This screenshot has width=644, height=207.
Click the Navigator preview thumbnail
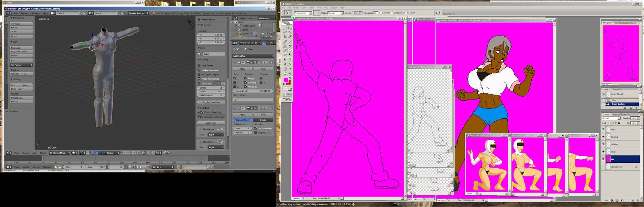click(621, 53)
